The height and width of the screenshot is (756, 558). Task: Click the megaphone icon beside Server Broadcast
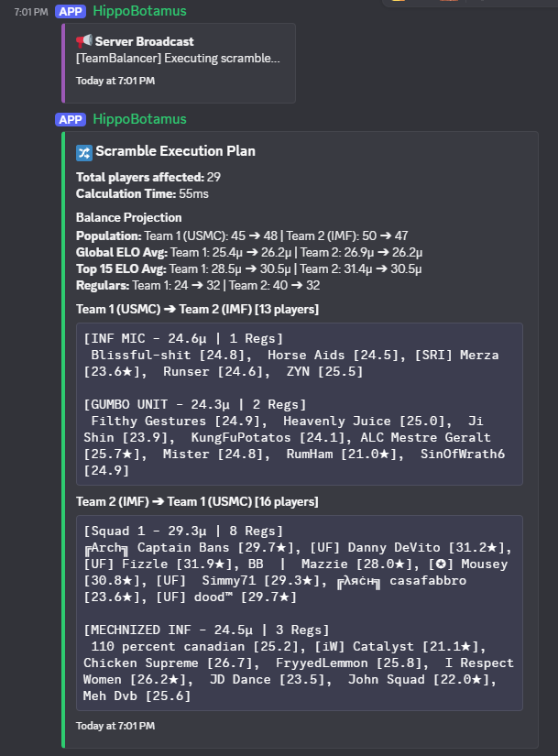point(84,41)
